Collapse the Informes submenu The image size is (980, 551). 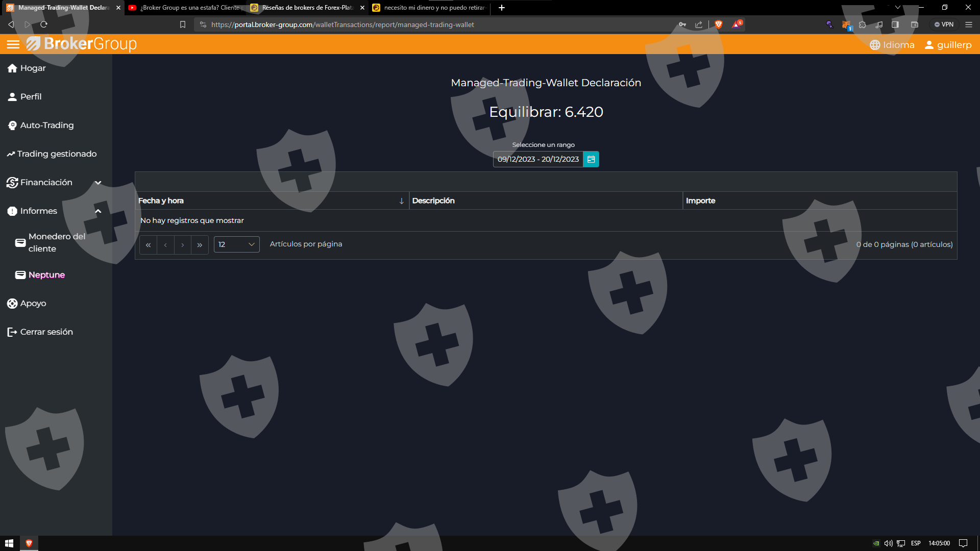coord(98,211)
